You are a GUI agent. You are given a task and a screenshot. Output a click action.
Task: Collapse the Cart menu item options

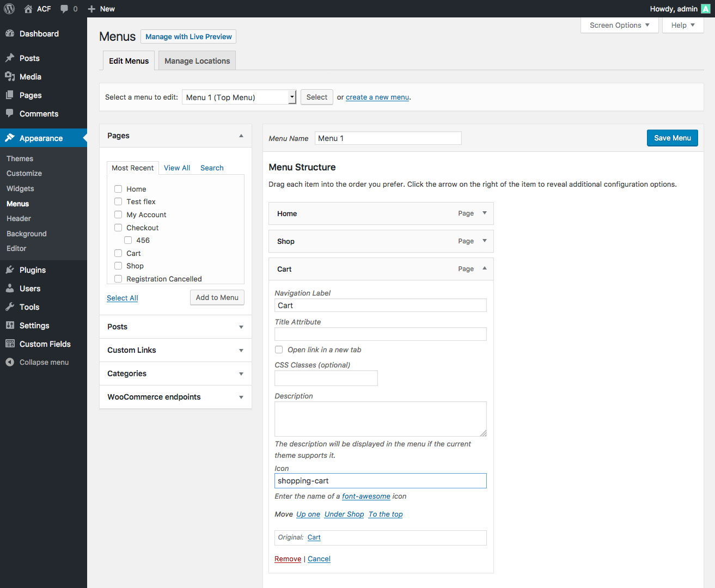point(484,268)
